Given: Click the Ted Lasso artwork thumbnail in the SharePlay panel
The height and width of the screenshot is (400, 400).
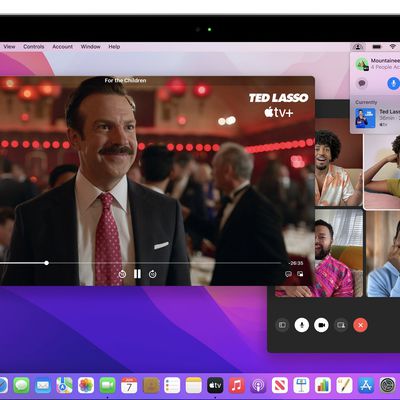Looking at the screenshot, I should point(365,118).
